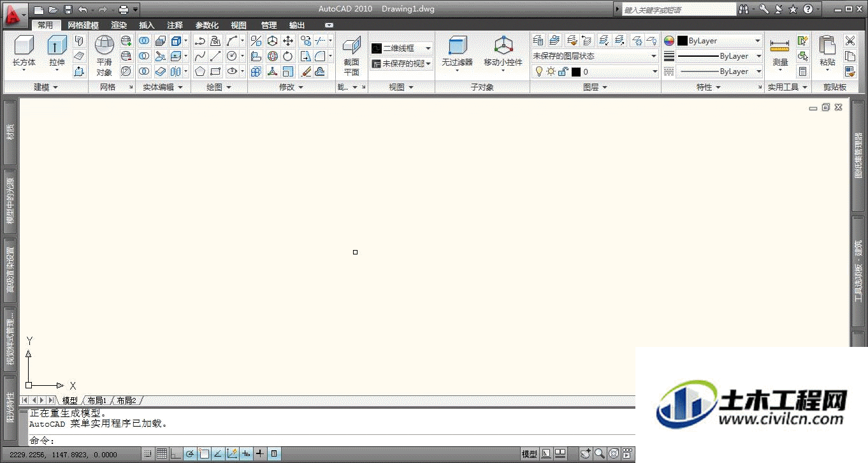Click the 命令 command line input

(331, 441)
